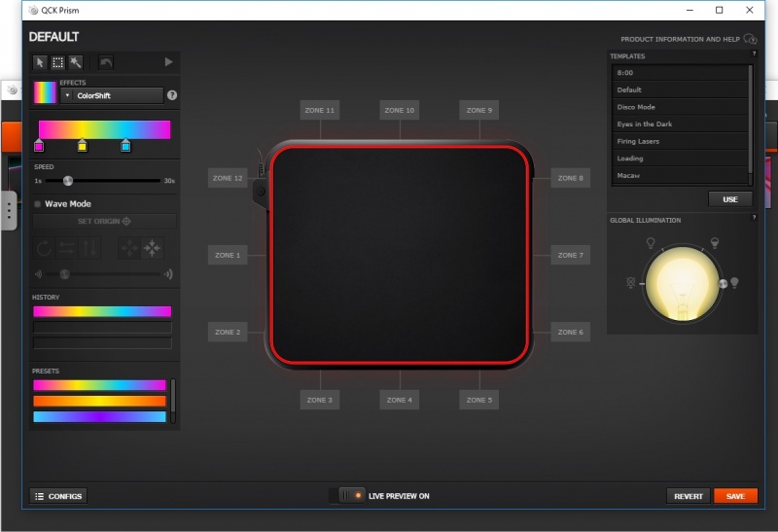The height and width of the screenshot is (532, 778).
Task: Select Zone 1 label
Action: pyautogui.click(x=228, y=255)
